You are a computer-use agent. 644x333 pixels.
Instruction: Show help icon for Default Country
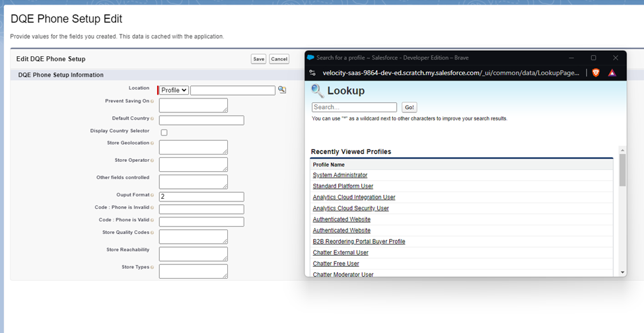[153, 119]
